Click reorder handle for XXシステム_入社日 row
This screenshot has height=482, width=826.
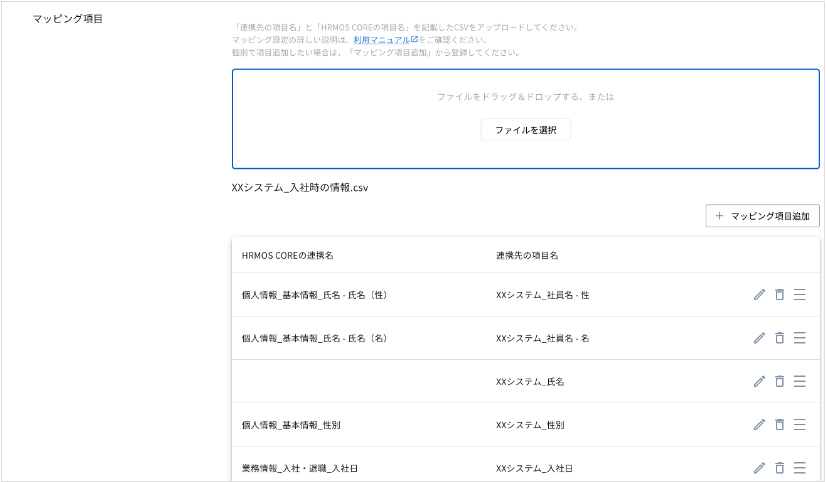point(799,467)
